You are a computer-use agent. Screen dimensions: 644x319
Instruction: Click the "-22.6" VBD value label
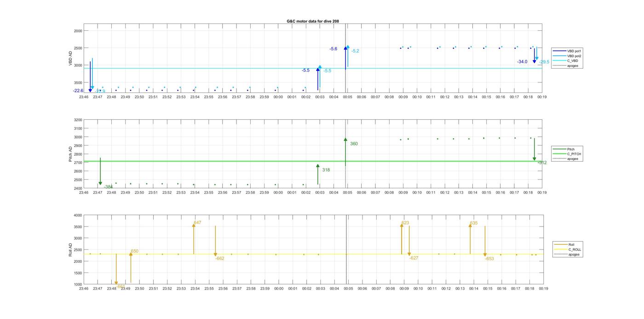click(78, 91)
